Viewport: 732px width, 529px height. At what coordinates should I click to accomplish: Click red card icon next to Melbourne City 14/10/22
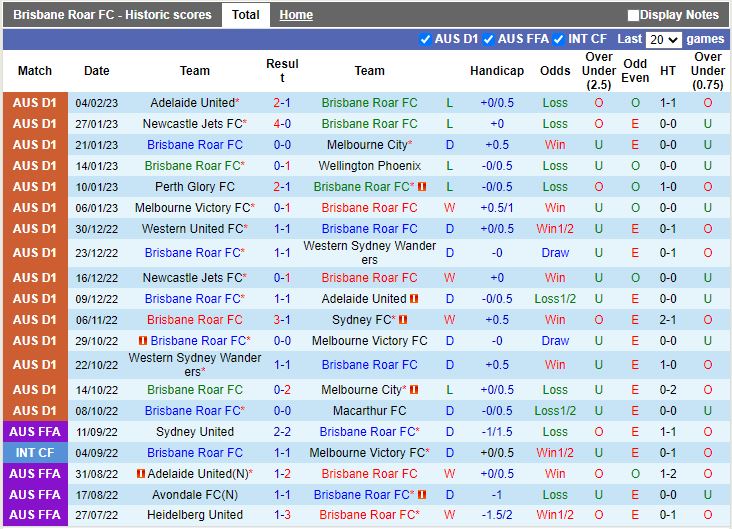point(414,390)
